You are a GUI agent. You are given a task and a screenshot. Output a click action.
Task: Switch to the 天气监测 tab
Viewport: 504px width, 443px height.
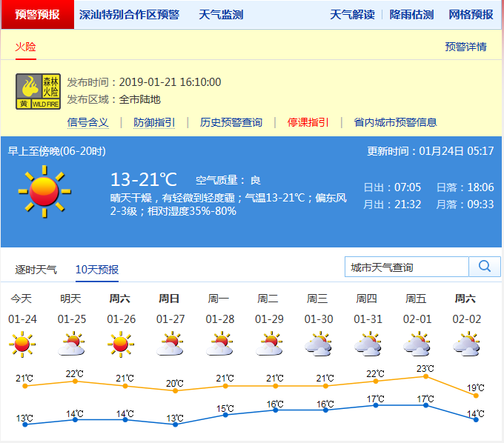221,15
